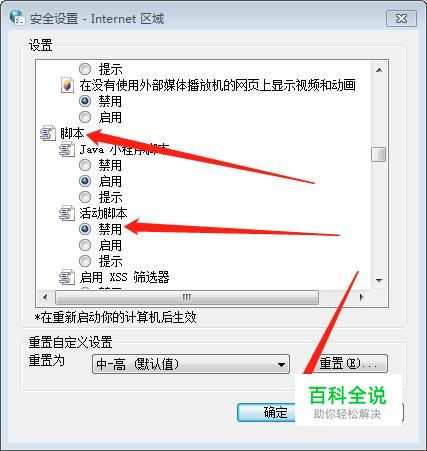
Task: Select 提示 under 活动脚本
Action: 85,261
